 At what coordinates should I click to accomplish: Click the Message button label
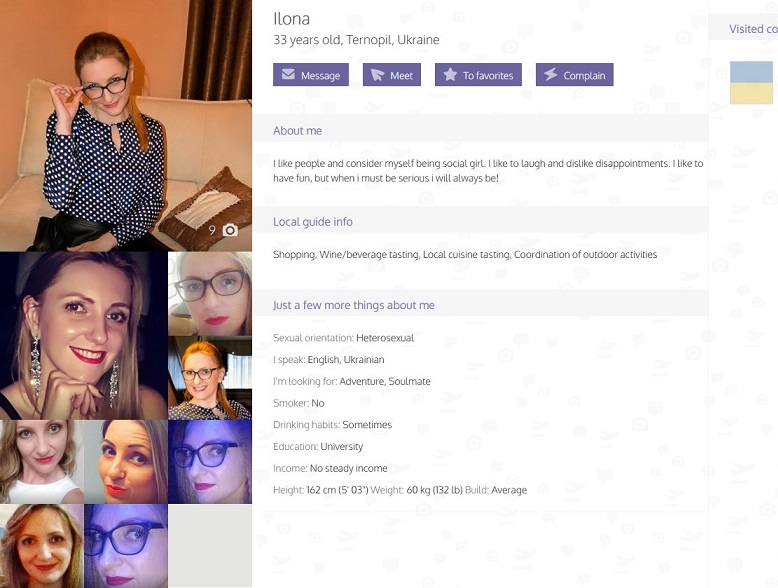(321, 75)
